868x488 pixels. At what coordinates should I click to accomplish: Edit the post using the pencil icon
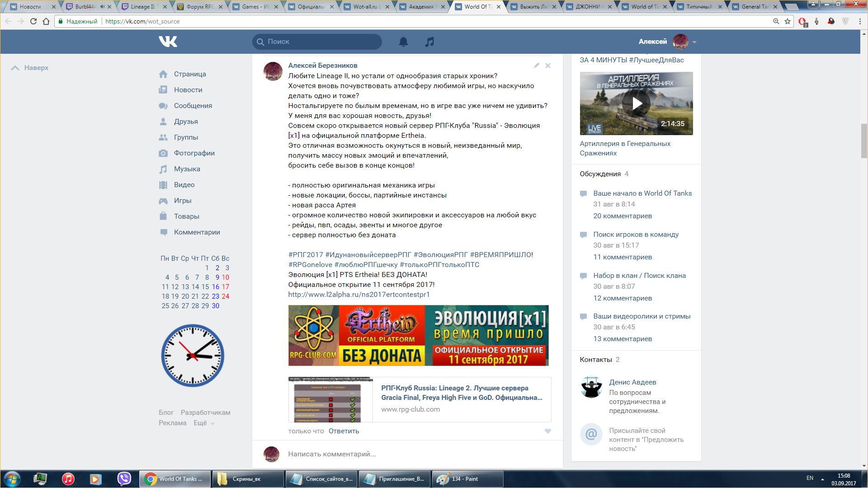tap(536, 66)
